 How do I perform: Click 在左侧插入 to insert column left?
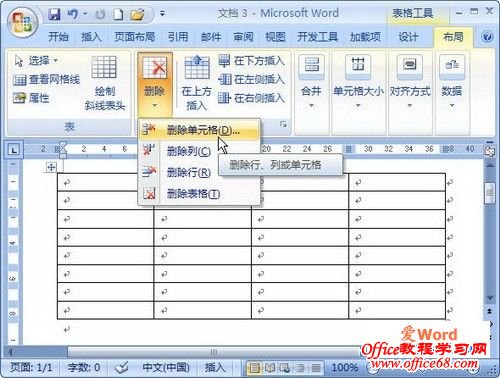coord(251,79)
